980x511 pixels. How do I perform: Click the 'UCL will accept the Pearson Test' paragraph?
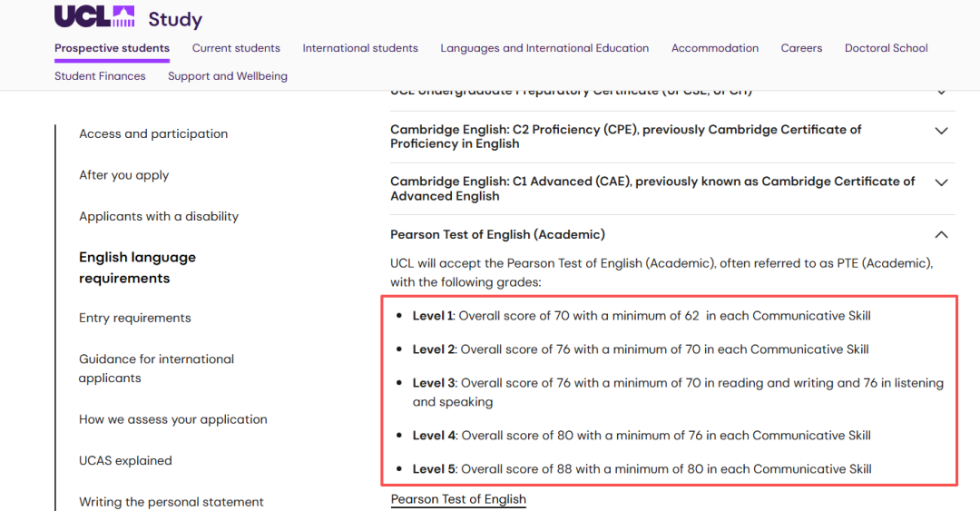coord(661,272)
